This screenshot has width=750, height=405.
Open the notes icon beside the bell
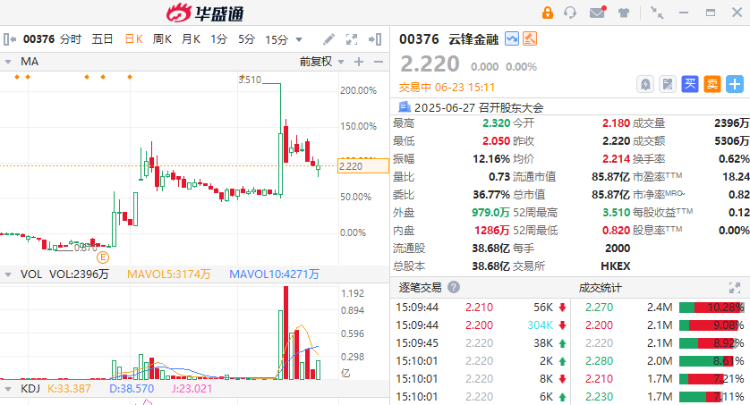667,85
